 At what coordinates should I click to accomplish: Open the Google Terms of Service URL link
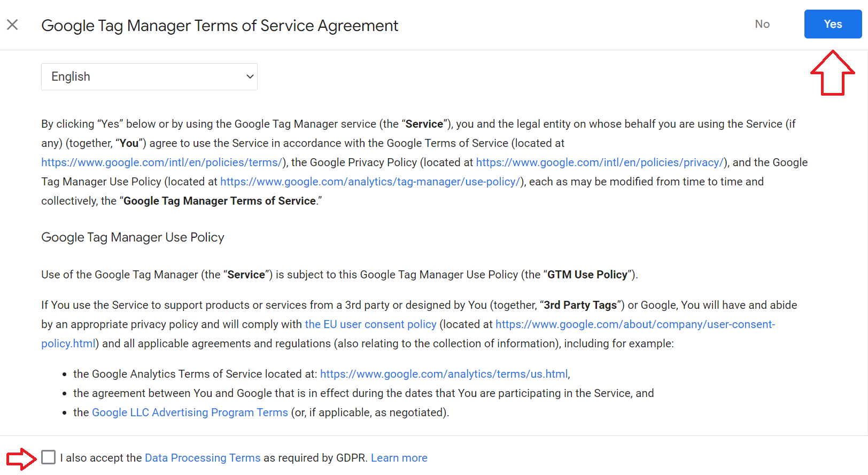(162, 162)
